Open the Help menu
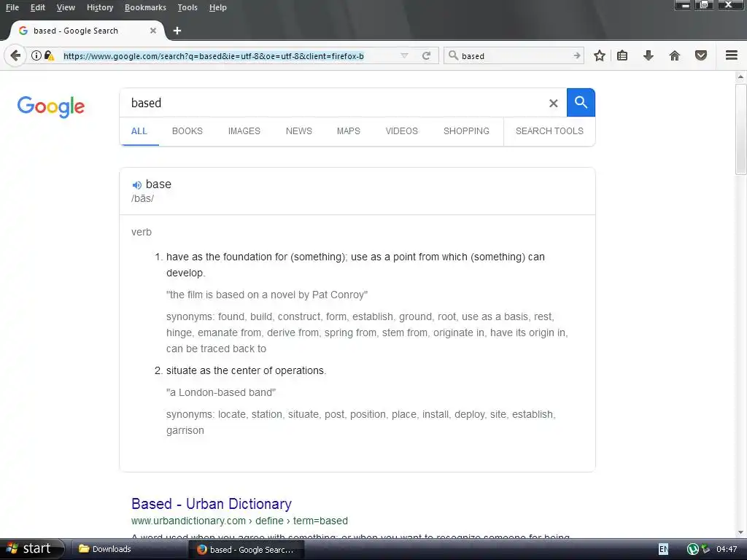 [217, 7]
